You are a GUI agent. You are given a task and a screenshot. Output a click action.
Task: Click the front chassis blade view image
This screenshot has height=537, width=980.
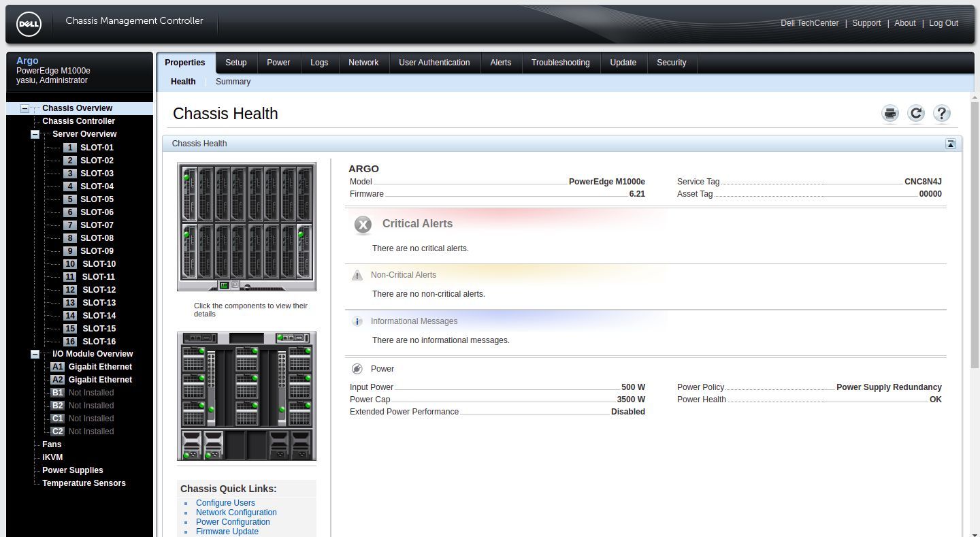[246, 227]
